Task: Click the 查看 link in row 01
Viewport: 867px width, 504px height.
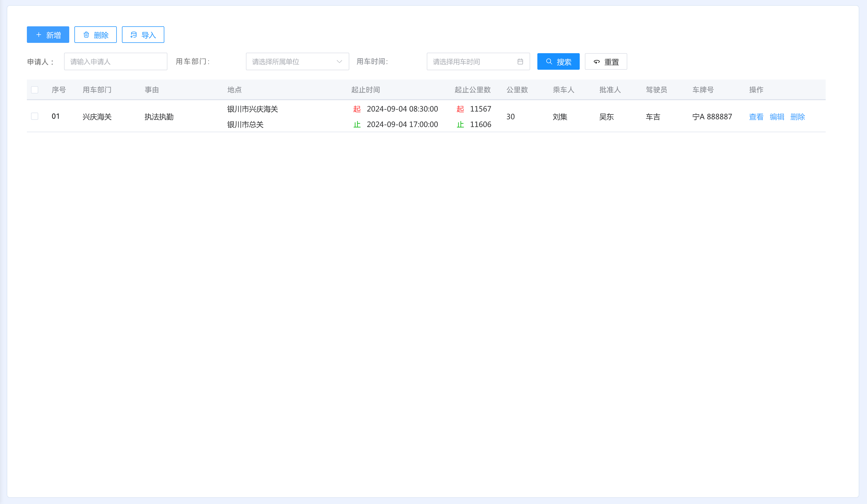Action: click(756, 117)
